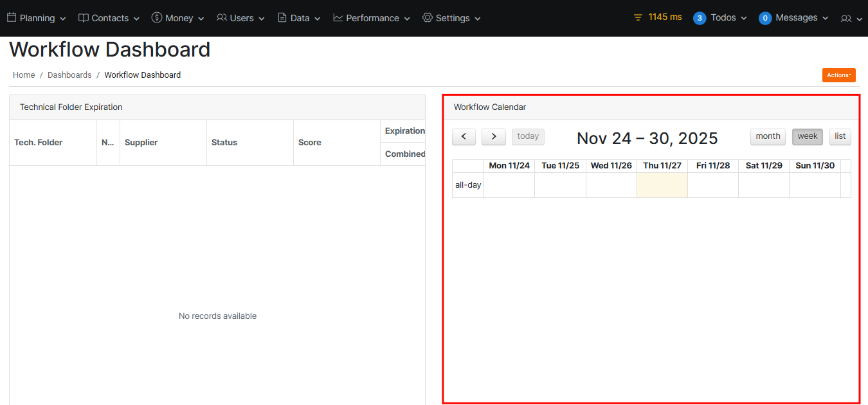The width and height of the screenshot is (868, 405).
Task: Click the 1145 ms performance indicator
Action: pos(657,17)
